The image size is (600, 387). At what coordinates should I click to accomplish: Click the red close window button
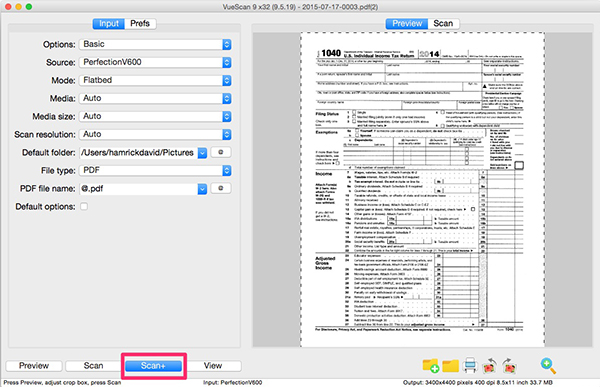8,7
